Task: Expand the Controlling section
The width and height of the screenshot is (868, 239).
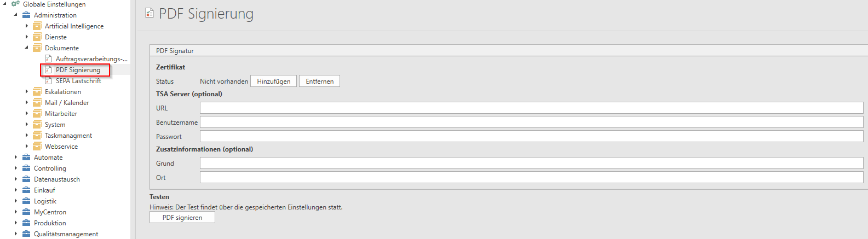Action: 15,168
